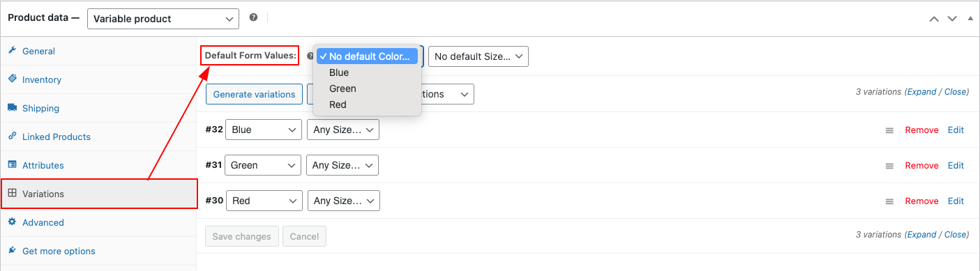Open the Any Size dropdown for variation #32
Screen dimensions: 980x271
pos(343,130)
